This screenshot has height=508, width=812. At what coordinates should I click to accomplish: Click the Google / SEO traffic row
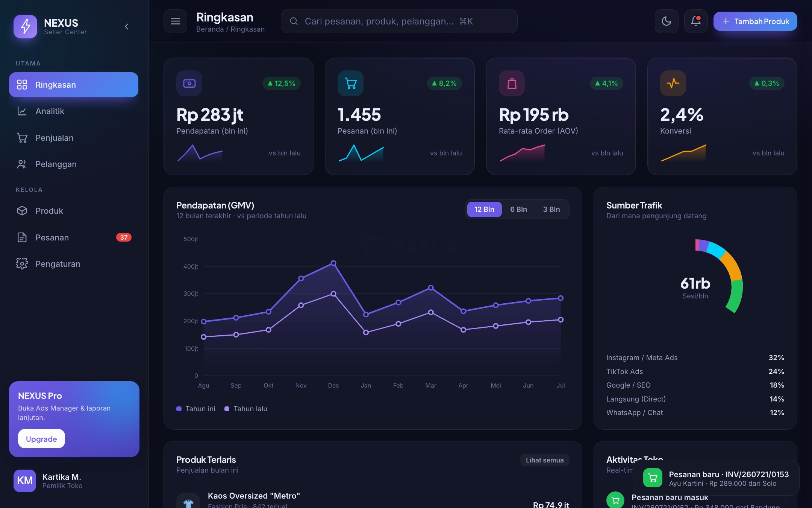coord(695,385)
